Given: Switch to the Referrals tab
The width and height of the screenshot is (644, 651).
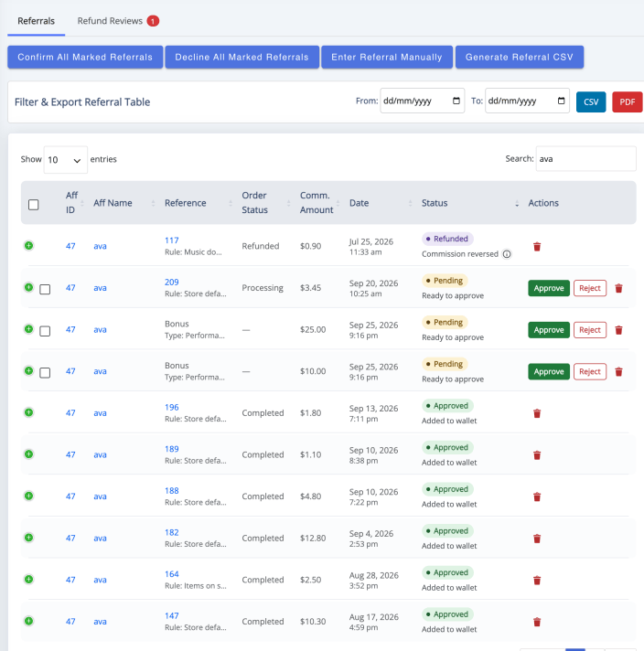Looking at the screenshot, I should tap(37, 21).
